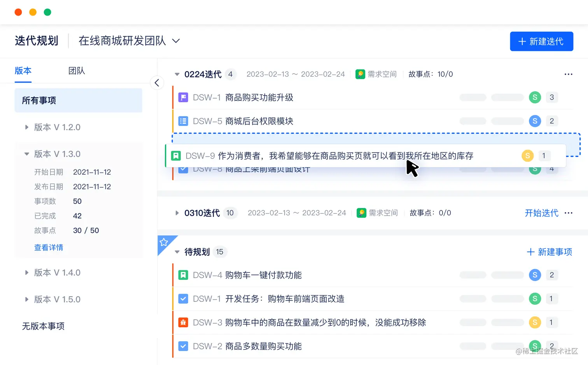This screenshot has width=588, height=365.
Task: Click 开始迭代 for 0310迭代
Action: tap(541, 213)
